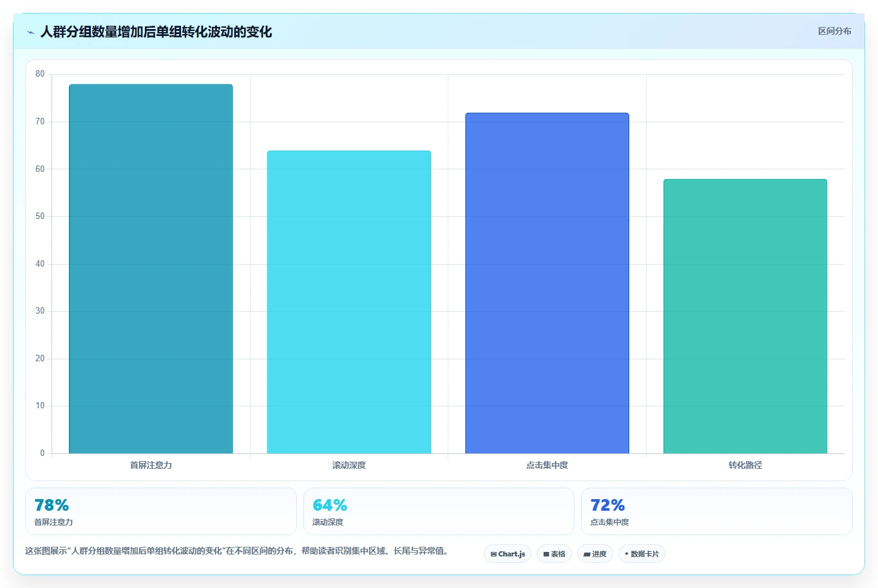Click the 点击集中度 x-axis label

(x=547, y=465)
